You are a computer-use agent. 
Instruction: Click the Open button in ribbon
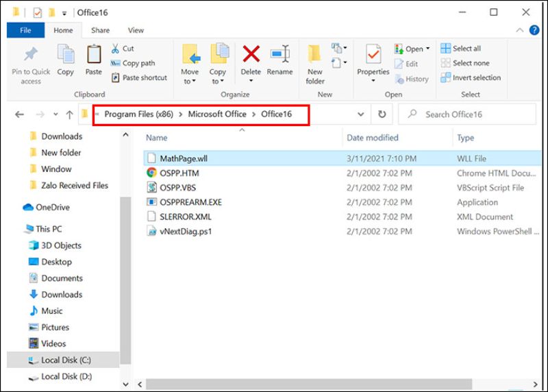coord(409,49)
